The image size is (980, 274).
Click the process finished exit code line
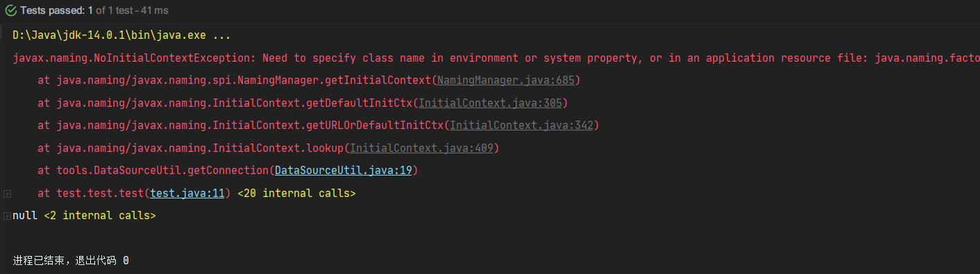point(71,261)
